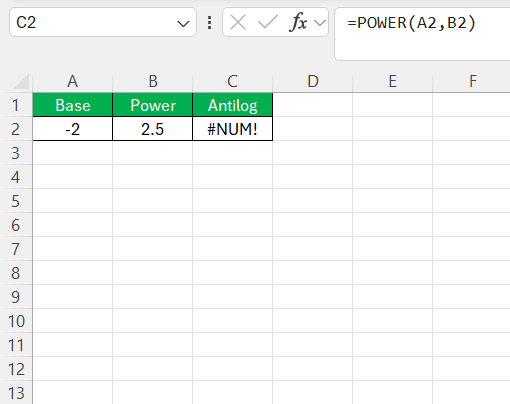Select row 11 header

16,345
